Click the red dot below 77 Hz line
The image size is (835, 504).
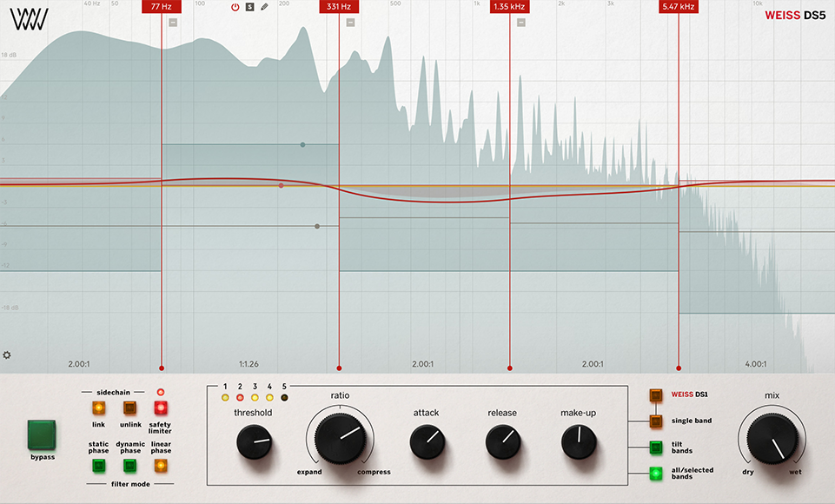point(162,368)
